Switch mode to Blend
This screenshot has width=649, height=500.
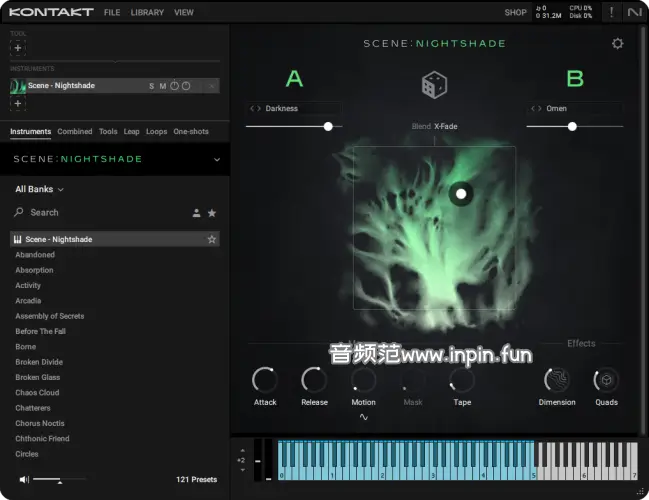click(421, 126)
